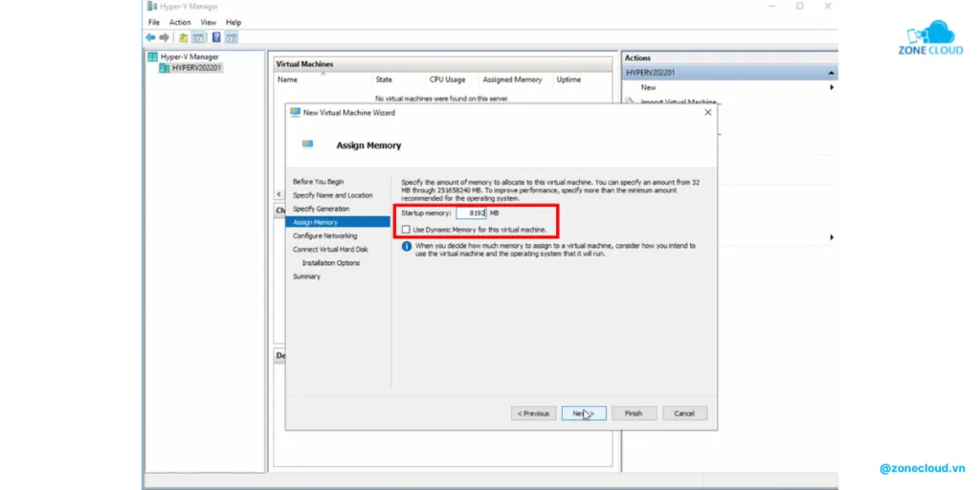980x490 pixels.
Task: Click the Next button
Action: tap(584, 413)
